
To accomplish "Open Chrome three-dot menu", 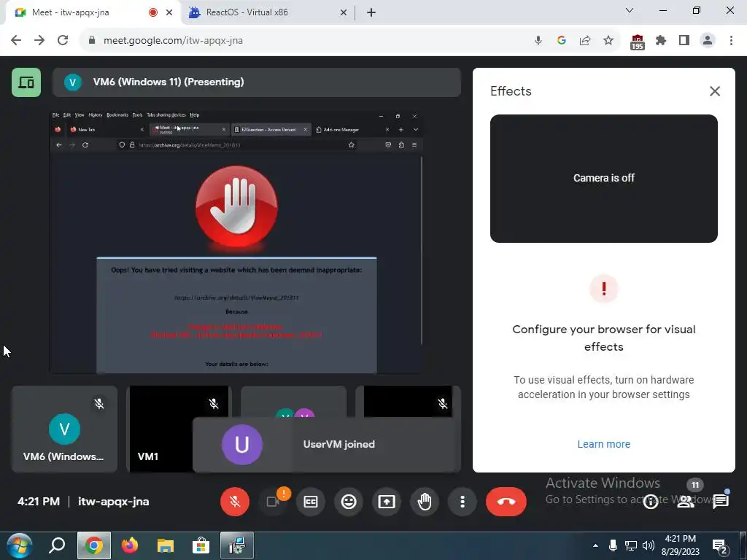I will [731, 41].
